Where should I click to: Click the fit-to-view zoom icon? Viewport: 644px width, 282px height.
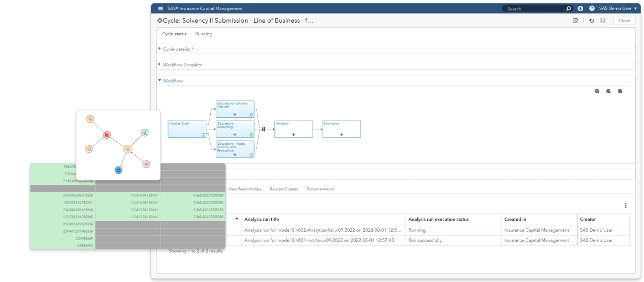(x=620, y=91)
